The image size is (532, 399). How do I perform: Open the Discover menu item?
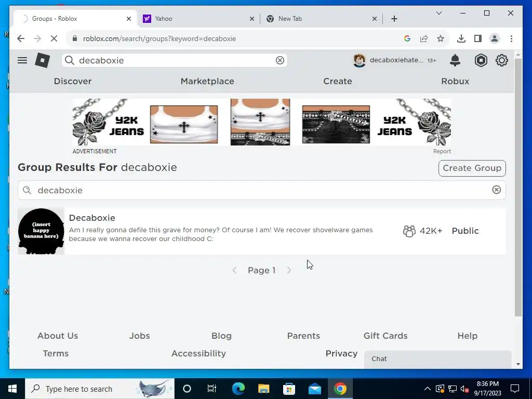pyautogui.click(x=73, y=81)
